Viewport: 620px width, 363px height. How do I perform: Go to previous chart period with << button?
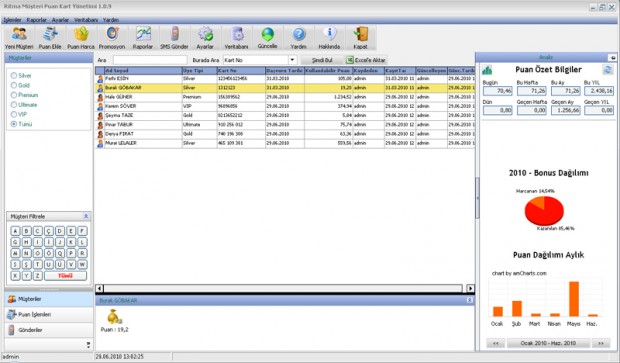coord(495,343)
